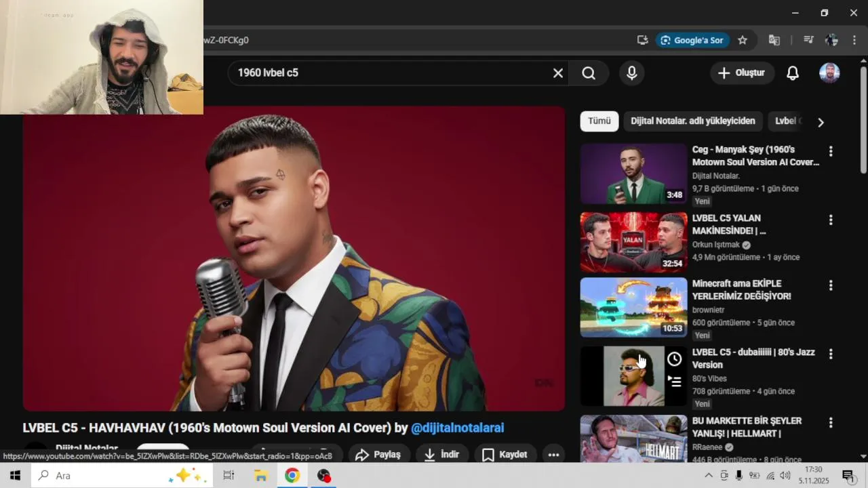Open File Explorer from taskbar
The width and height of the screenshot is (868, 488).
coord(260,475)
